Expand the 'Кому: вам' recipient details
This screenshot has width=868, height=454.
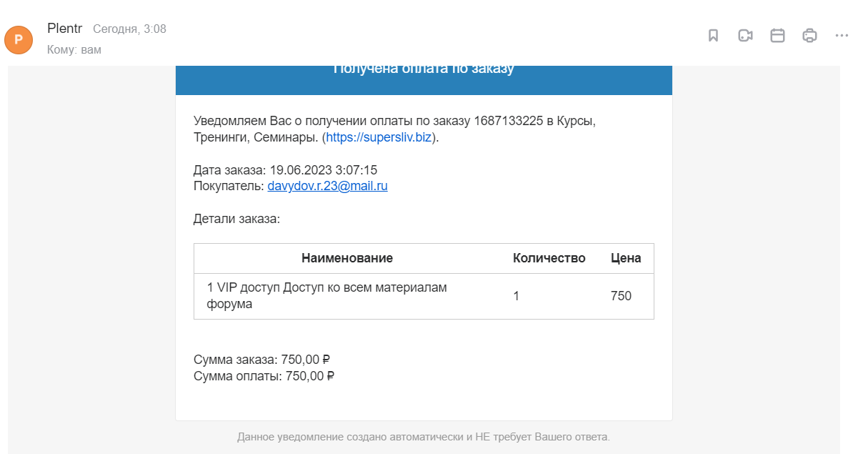74,50
